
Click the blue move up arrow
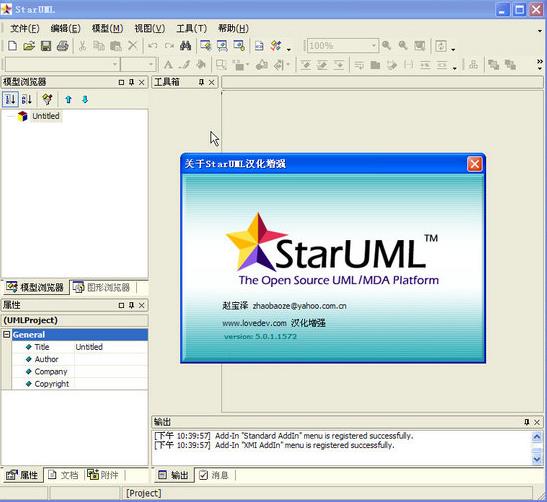tap(68, 100)
